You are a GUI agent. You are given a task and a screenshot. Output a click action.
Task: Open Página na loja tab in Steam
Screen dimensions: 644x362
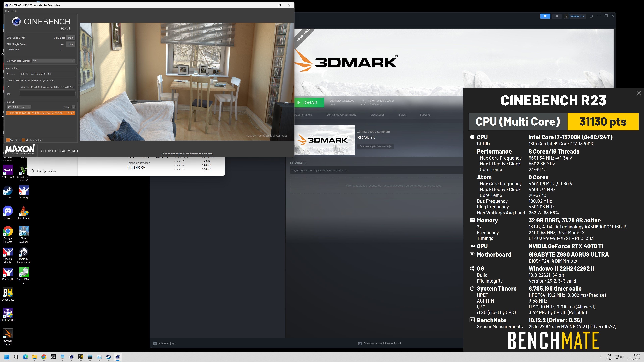303,115
